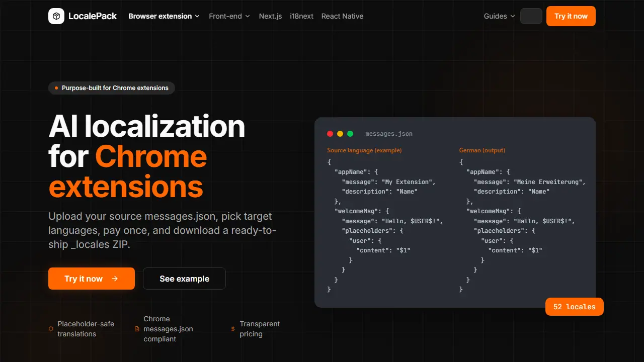
Task: Click the LocalePack cube logo icon
Action: (x=56, y=16)
